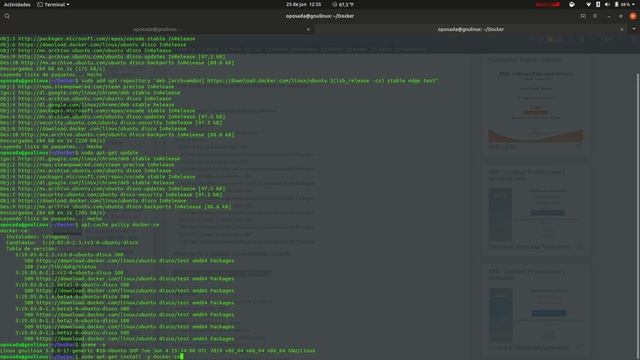This screenshot has width=640, height=360.
Task: Open the clock showing 25 de jun 12:55
Action: 303,4
